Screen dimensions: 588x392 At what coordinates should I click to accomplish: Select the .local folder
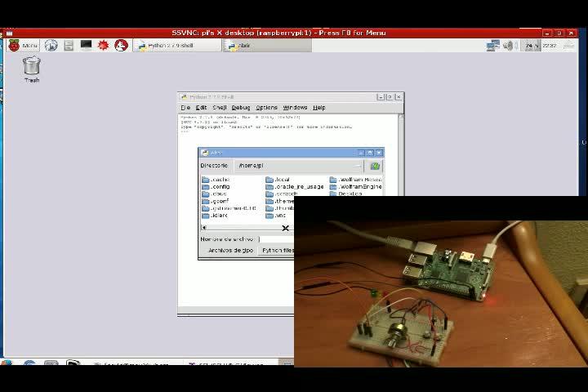[x=278, y=180]
